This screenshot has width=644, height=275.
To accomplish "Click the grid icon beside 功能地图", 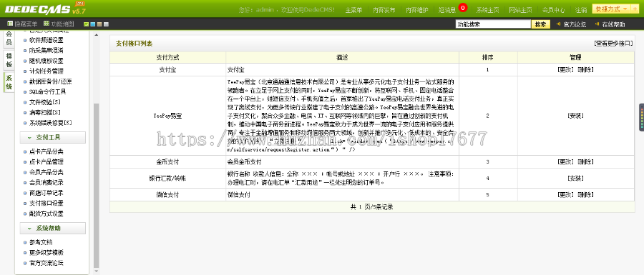I will pyautogui.click(x=47, y=24).
